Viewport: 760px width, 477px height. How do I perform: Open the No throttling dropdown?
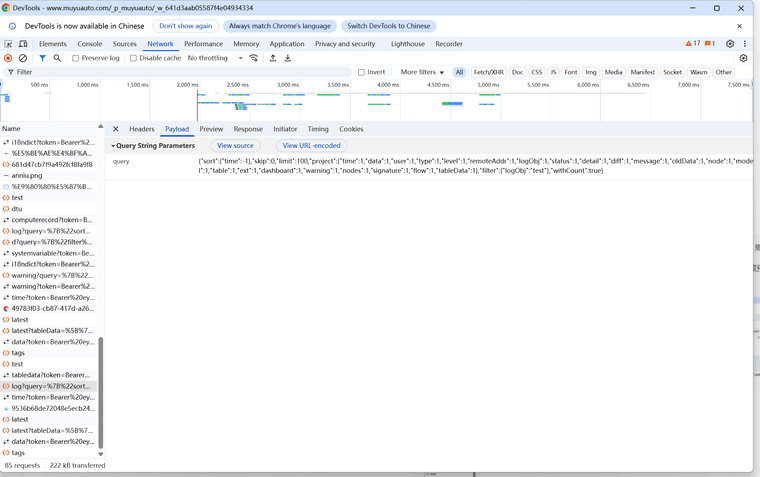[215, 58]
